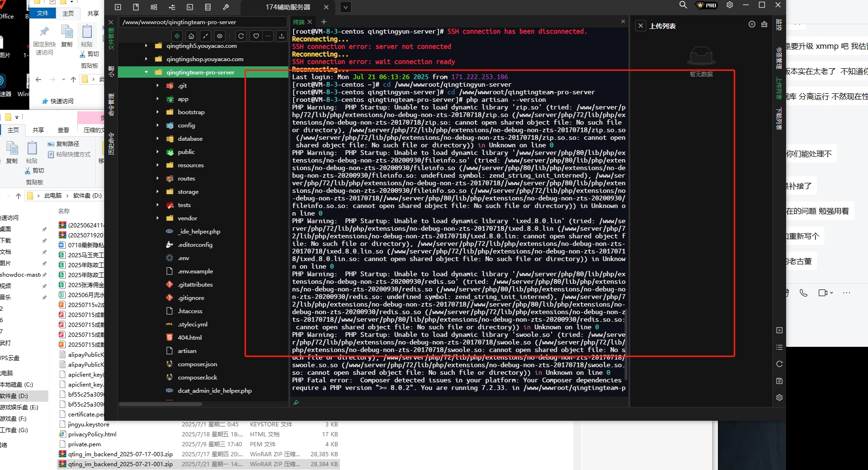Select the 主页 ribbon tab in Explorer

point(68,13)
